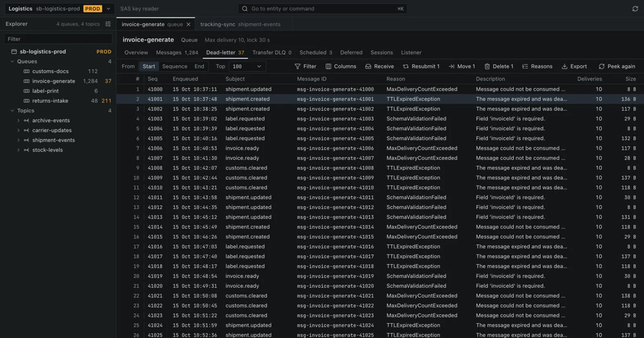644x338 pixels.
Task: Click the 15 Oct 10:45:49 enqueued cell
Action: (195, 227)
